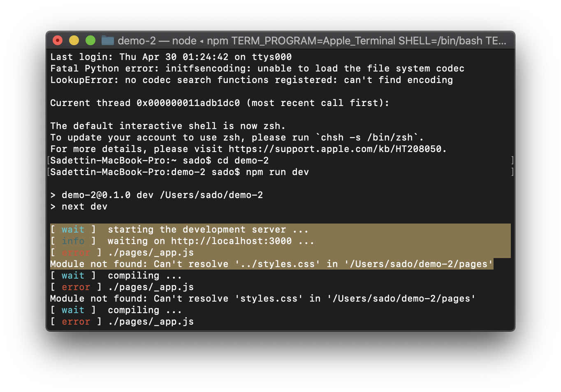
Task: Click the [info] tag beside localhost waiting message
Action: [x=73, y=241]
